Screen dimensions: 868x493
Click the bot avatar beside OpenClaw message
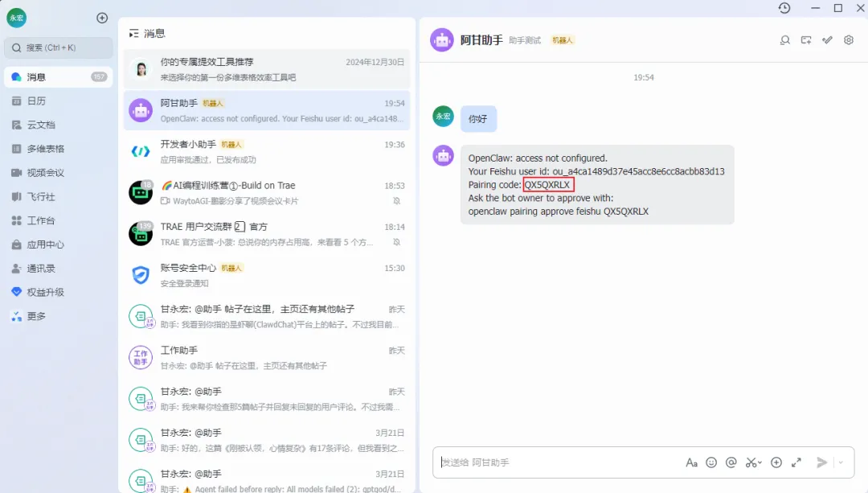point(443,156)
